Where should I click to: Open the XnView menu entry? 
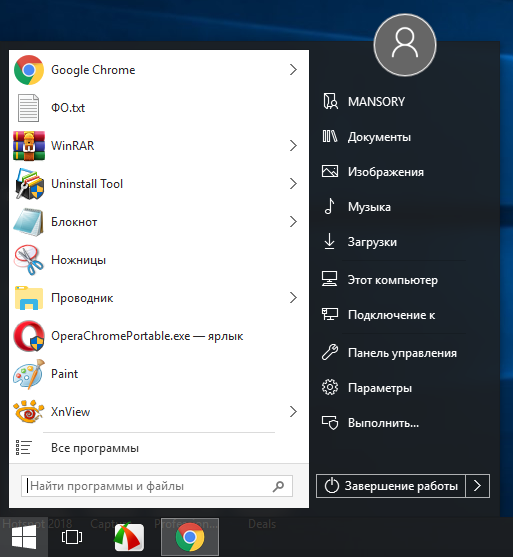(x=159, y=412)
